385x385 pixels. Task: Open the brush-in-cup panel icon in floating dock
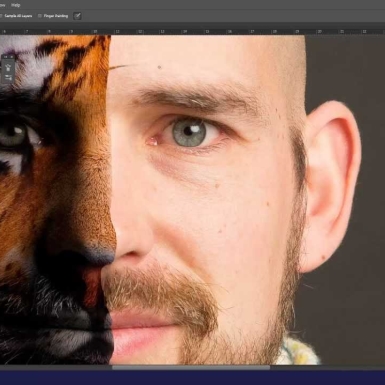pyautogui.click(x=8, y=68)
